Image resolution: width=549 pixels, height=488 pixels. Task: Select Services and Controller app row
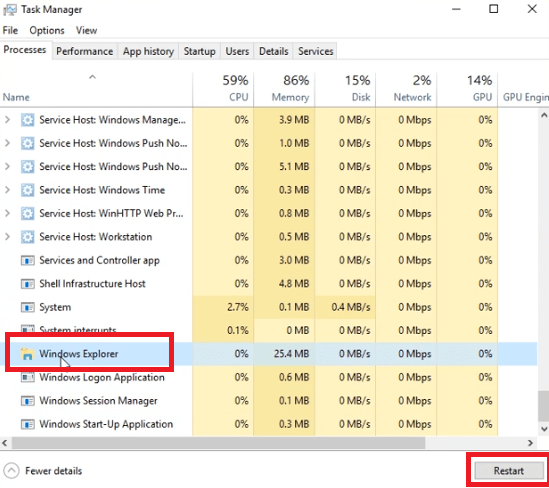pyautogui.click(x=269, y=260)
